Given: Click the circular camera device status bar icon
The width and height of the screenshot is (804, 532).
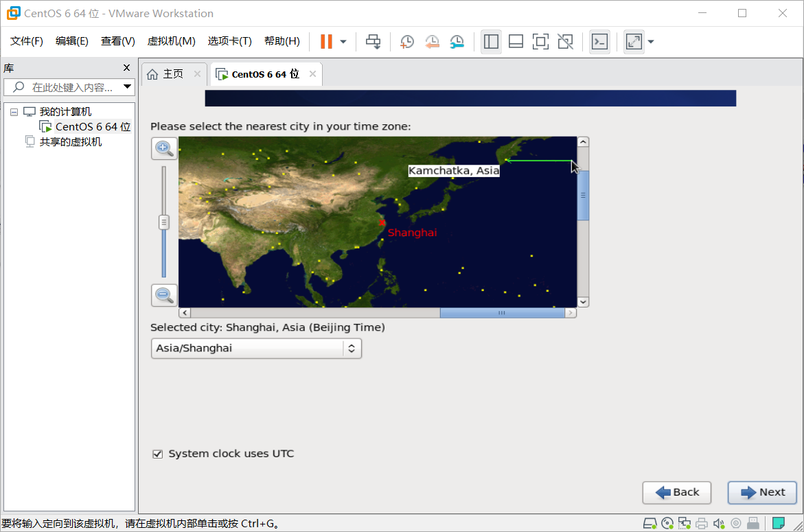Looking at the screenshot, I should (x=736, y=523).
